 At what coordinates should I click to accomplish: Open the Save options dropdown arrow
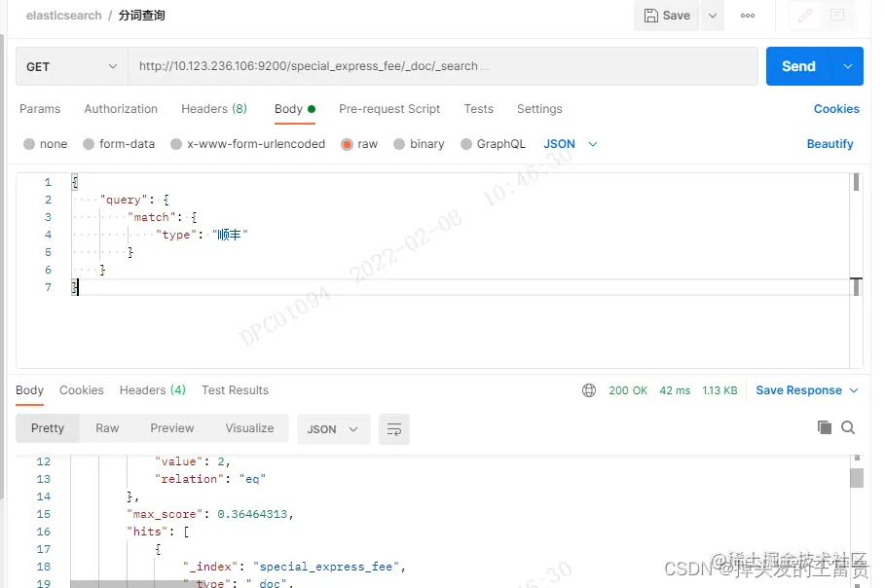click(713, 16)
